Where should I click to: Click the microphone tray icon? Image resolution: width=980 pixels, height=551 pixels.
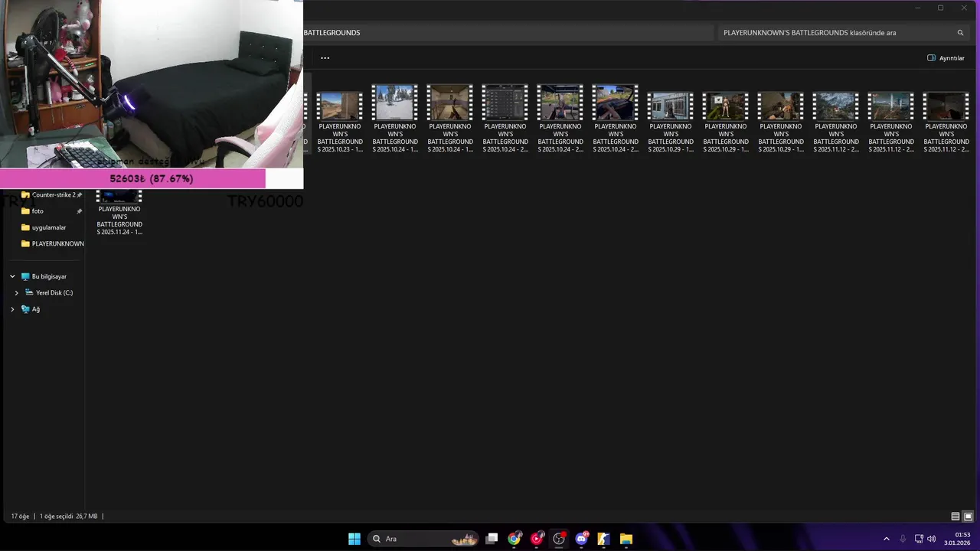click(x=903, y=539)
